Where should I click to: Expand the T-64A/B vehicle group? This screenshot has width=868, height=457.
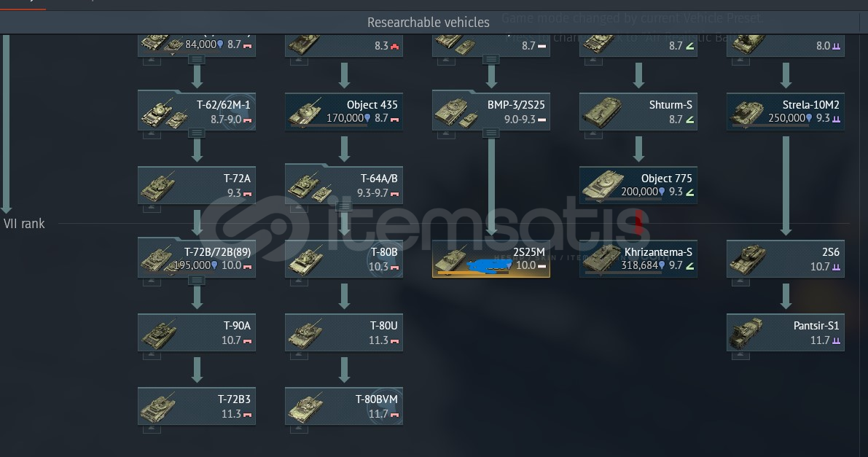[344, 206]
